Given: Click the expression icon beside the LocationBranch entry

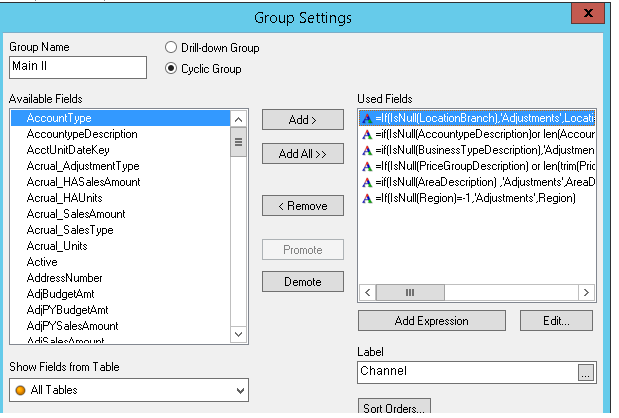Looking at the screenshot, I should pos(366,118).
